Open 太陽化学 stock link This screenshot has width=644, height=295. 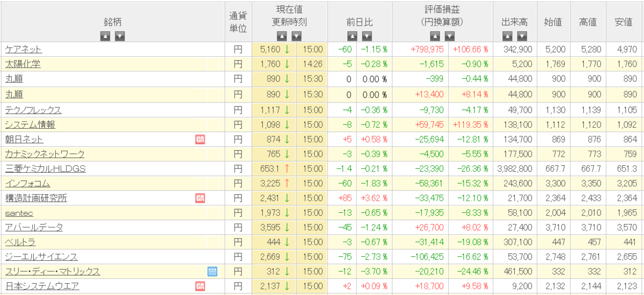click(23, 64)
